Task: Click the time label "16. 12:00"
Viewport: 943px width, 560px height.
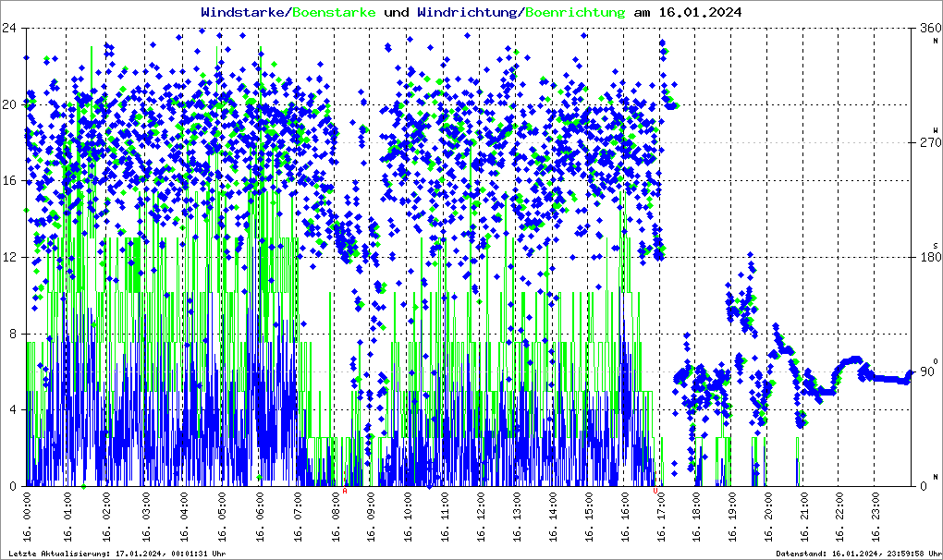Action: 481,517
